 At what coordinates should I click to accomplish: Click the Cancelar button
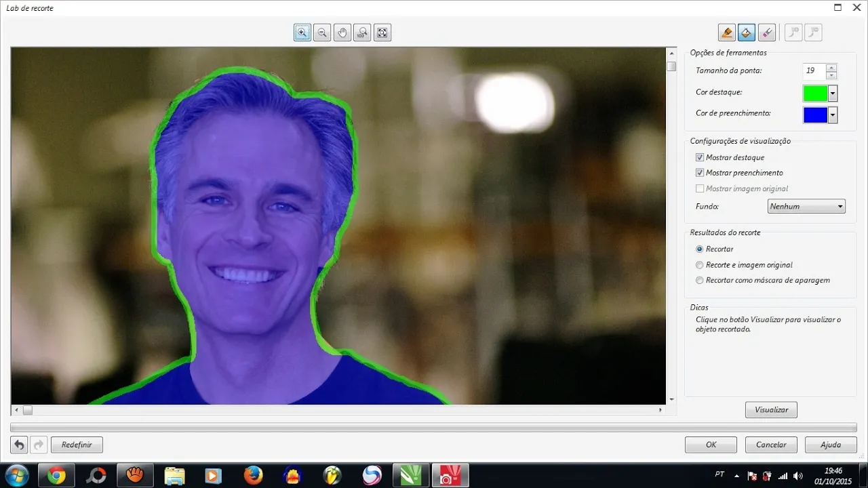(771, 445)
